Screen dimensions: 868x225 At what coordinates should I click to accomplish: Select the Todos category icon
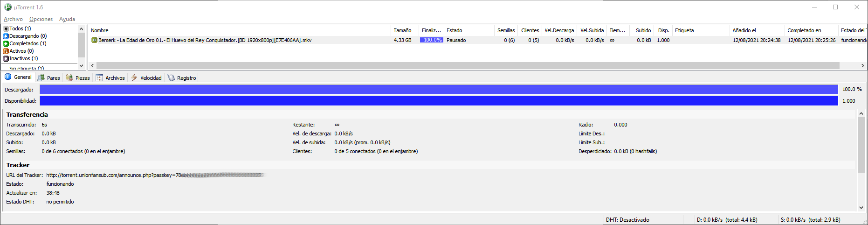(6, 28)
